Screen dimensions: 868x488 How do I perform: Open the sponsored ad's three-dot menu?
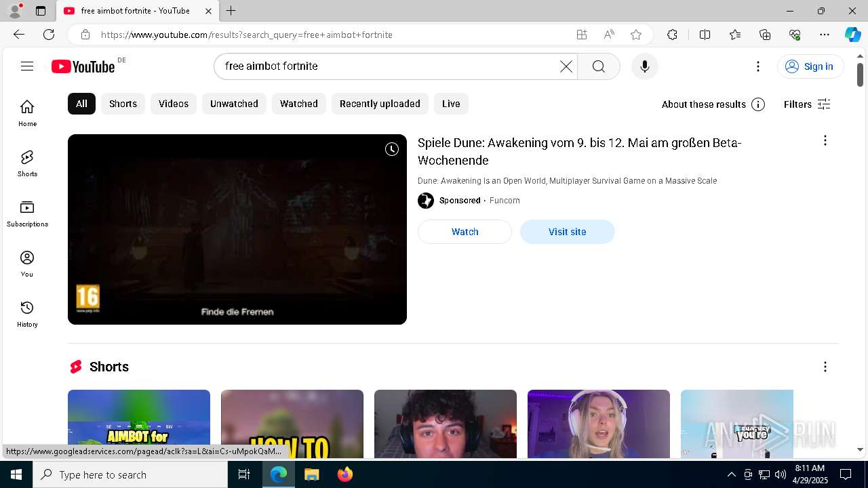(x=825, y=140)
